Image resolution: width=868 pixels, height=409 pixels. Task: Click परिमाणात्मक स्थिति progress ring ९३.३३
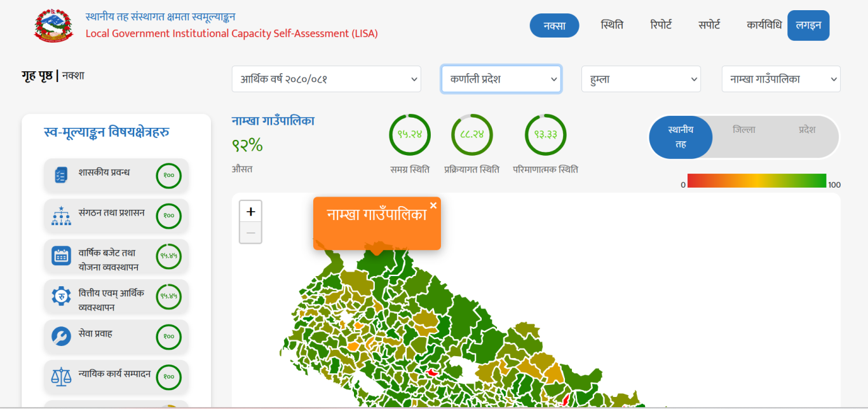pyautogui.click(x=545, y=135)
